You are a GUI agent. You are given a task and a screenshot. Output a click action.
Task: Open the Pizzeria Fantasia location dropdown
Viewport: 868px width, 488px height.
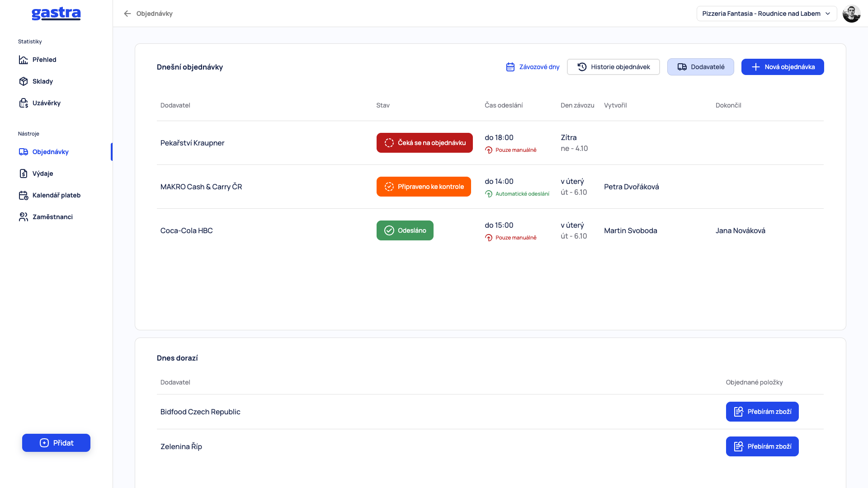pos(767,14)
